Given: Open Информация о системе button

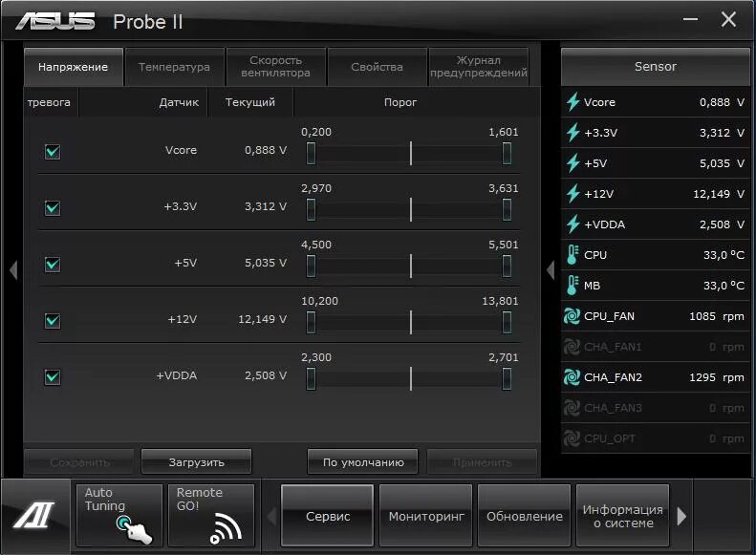Looking at the screenshot, I should coord(622,516).
